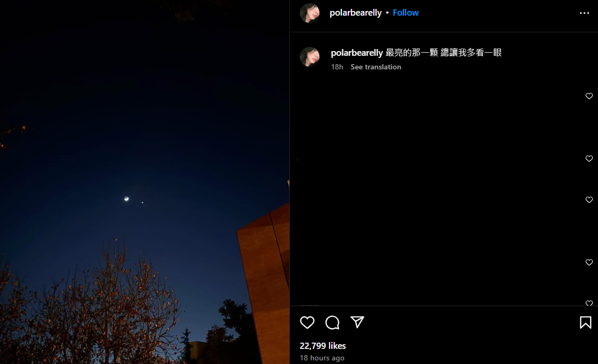Like the second comment heart

coord(589,159)
